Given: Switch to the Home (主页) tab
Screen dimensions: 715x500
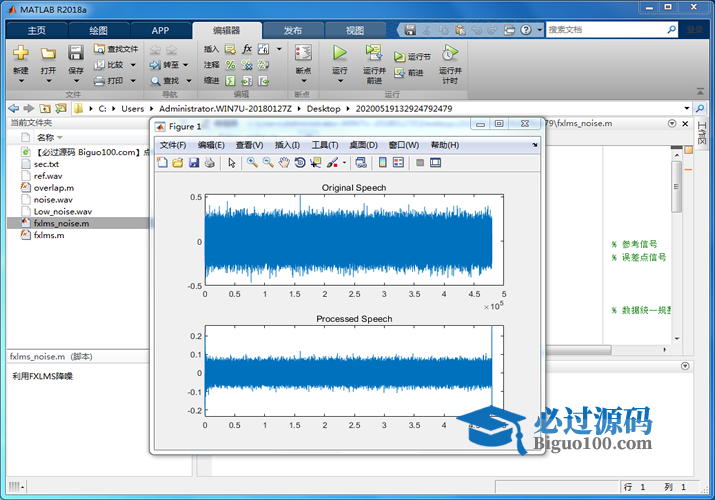Looking at the screenshot, I should coord(36,31).
